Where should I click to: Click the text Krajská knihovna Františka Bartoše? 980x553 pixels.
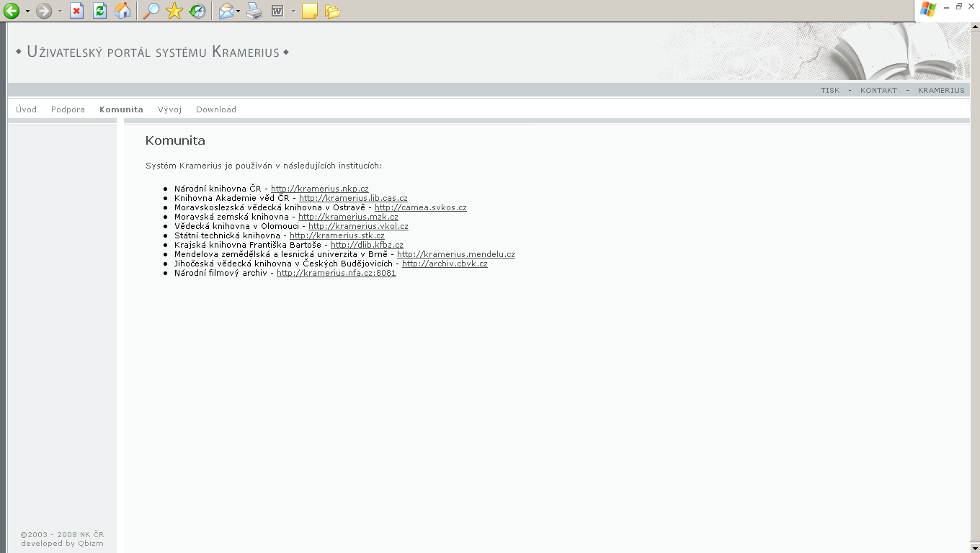tap(248, 245)
